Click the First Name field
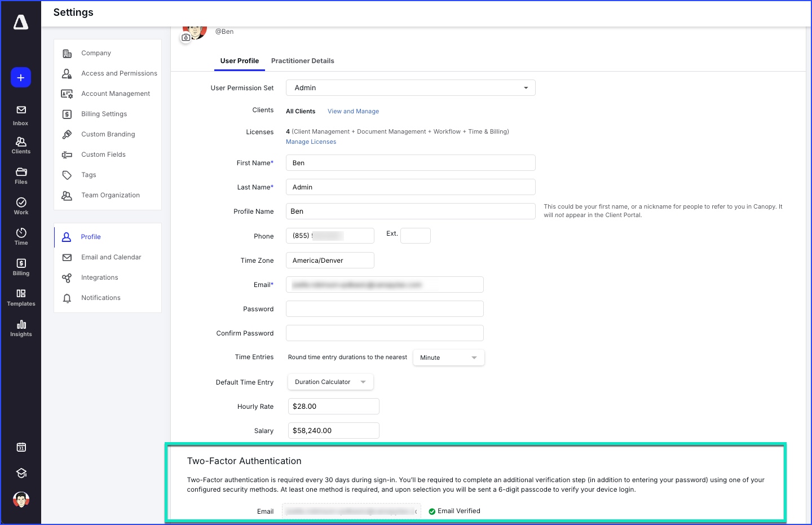 411,163
